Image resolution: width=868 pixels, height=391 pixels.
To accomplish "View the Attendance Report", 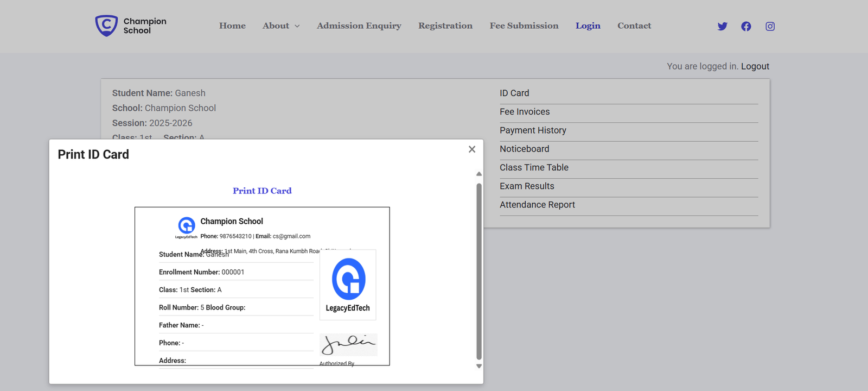I will pyautogui.click(x=537, y=205).
